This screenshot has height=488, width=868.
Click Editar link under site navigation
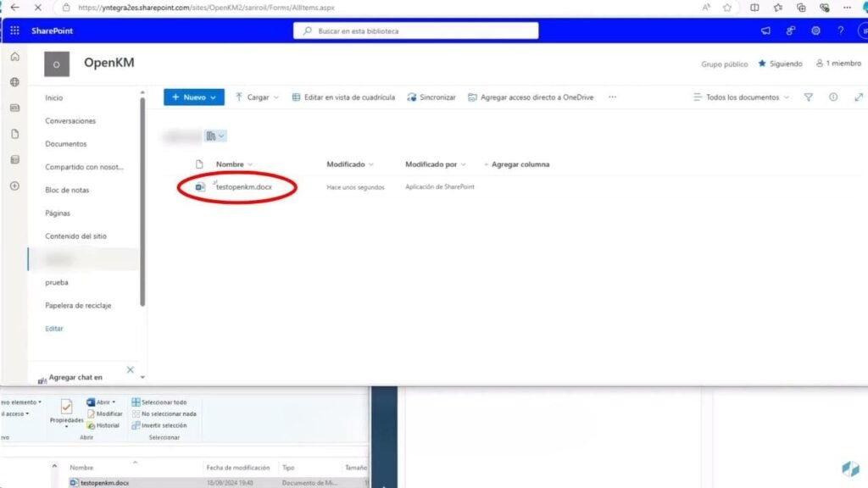[53, 329]
